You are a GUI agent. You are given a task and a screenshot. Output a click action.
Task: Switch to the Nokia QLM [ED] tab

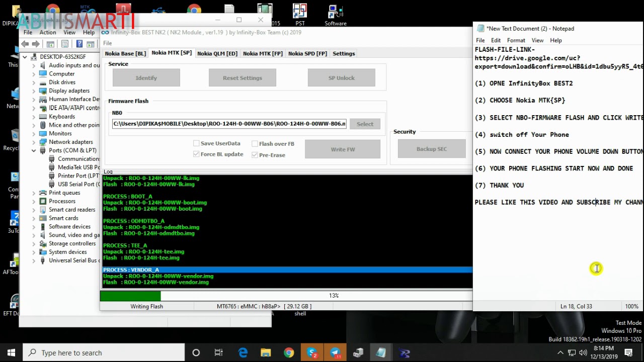point(217,53)
